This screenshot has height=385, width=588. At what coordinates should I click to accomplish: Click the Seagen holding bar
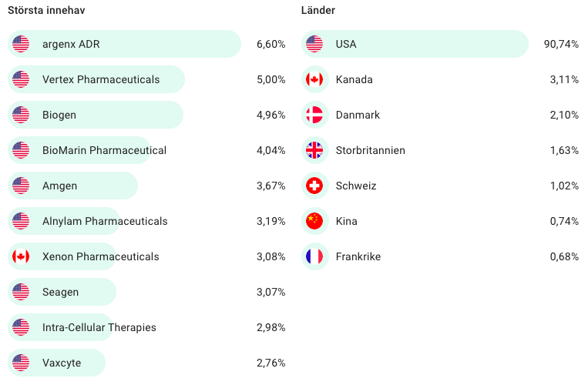61,292
